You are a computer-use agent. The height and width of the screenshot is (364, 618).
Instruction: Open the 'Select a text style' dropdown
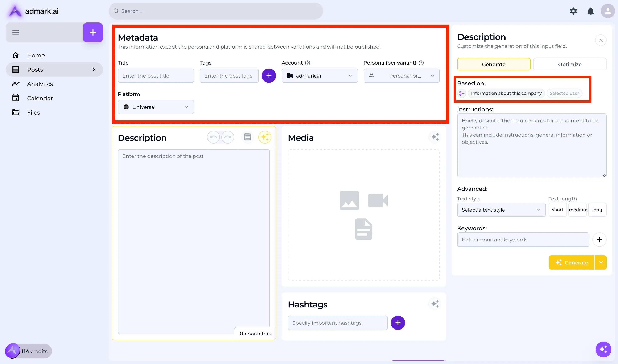[x=501, y=210]
